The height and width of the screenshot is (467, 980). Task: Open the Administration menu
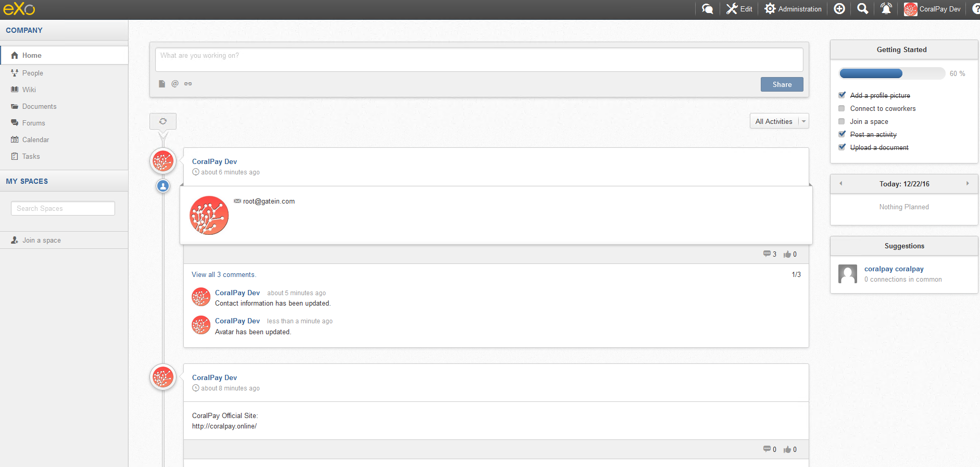tap(793, 9)
